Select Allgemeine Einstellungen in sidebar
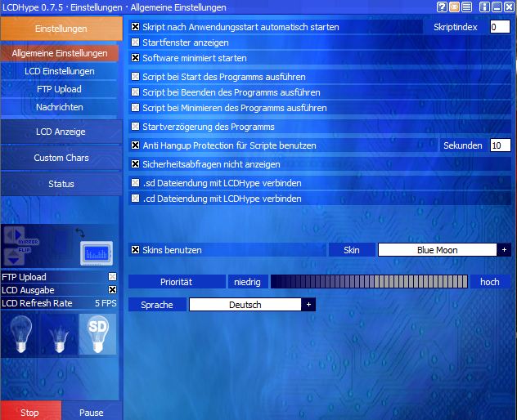 60,53
